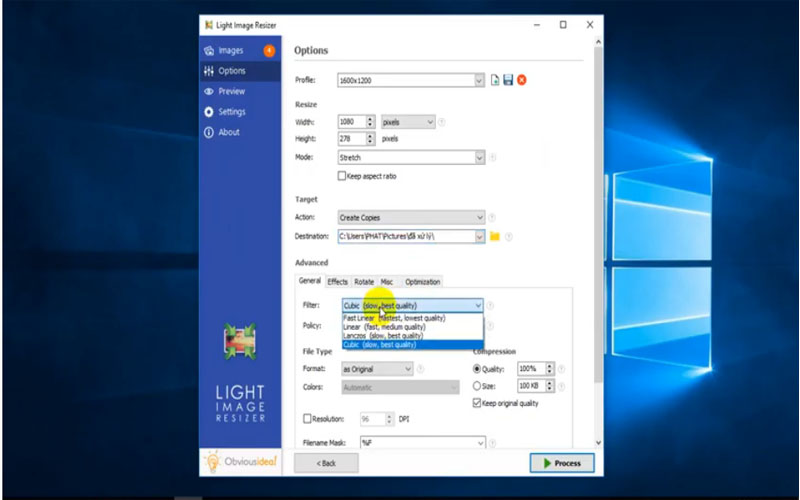Click the Width spinner arrows
Image resolution: width=800 pixels, height=500 pixels.
[x=370, y=122]
